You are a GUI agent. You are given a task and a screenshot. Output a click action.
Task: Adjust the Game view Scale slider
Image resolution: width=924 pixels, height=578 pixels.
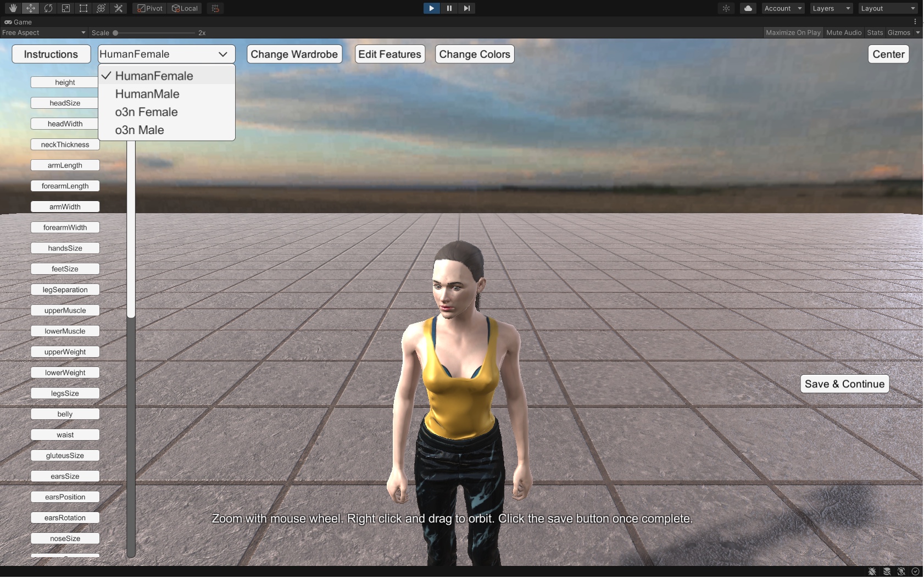[x=154, y=33]
